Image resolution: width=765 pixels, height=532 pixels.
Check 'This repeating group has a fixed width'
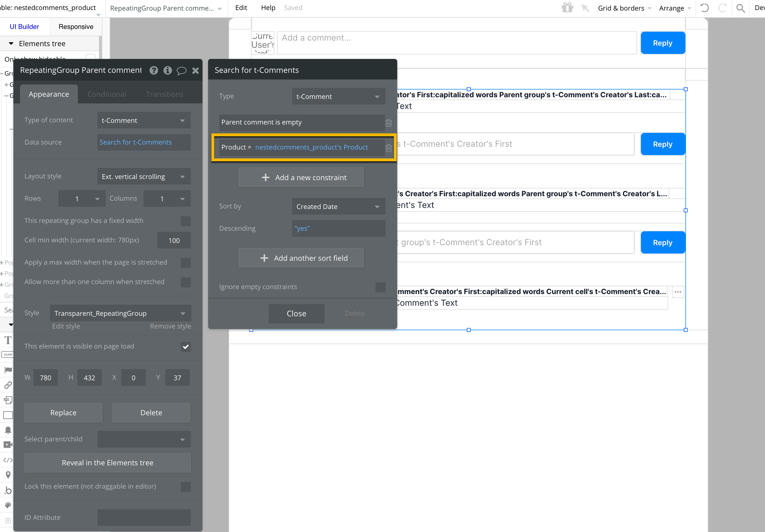point(186,221)
